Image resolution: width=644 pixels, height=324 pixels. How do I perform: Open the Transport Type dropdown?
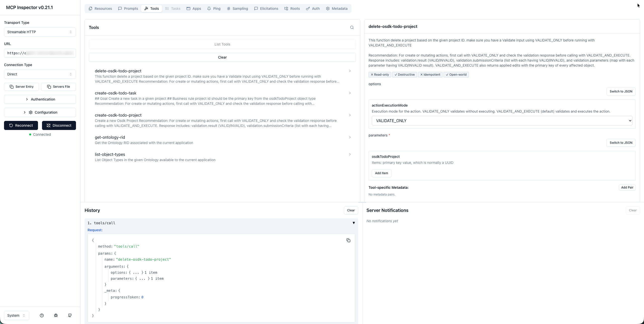40,32
